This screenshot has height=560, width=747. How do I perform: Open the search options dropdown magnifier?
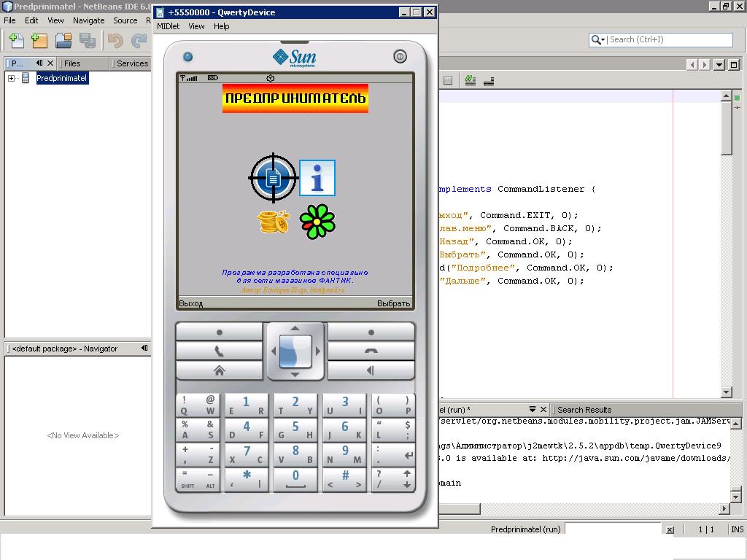[x=597, y=40]
